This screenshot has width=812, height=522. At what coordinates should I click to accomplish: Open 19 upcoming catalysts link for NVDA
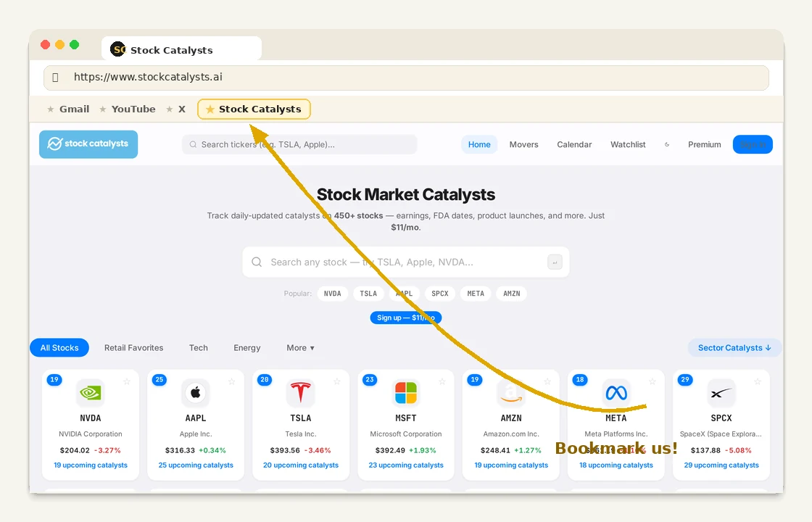click(x=91, y=465)
